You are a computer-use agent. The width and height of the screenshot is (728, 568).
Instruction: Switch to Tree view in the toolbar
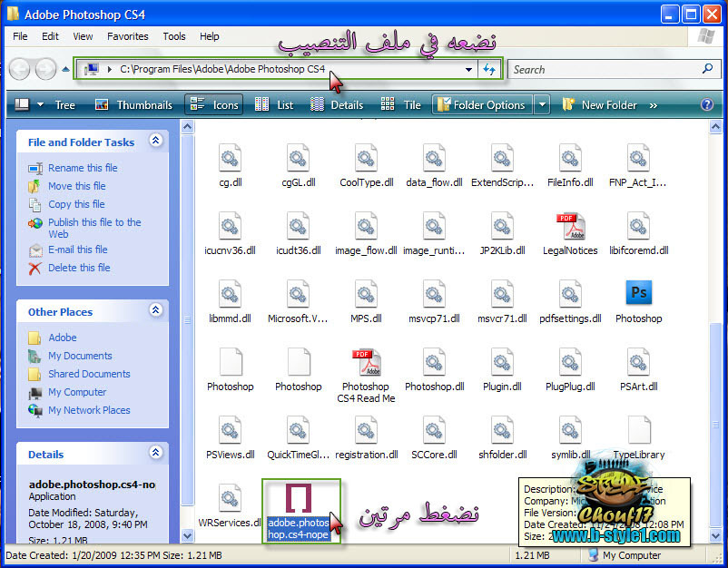[65, 105]
